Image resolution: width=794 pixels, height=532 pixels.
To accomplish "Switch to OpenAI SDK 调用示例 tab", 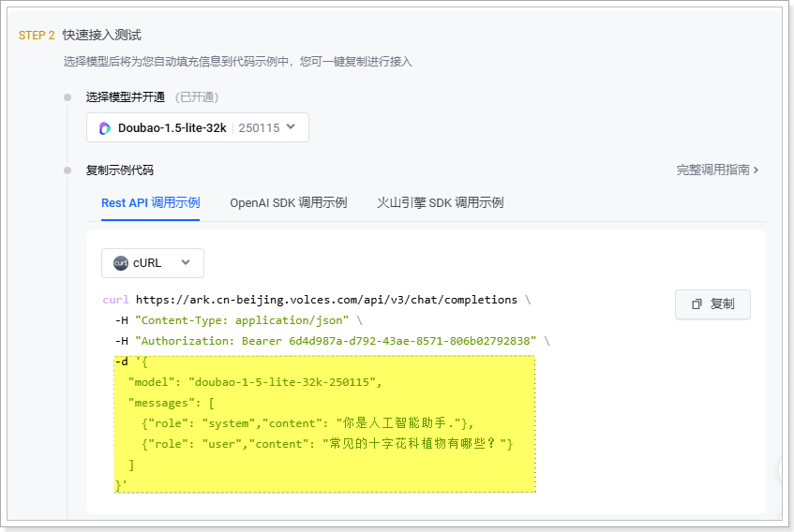I will coord(288,203).
